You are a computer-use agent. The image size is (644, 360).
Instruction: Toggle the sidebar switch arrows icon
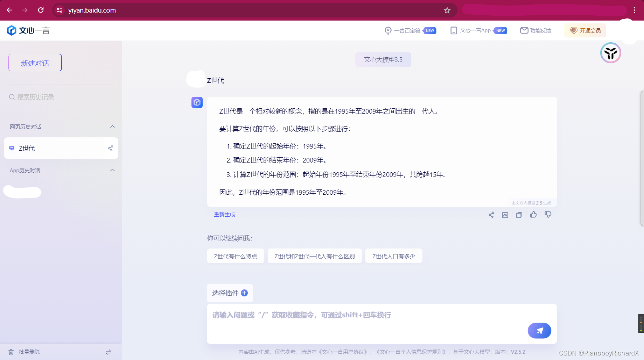(x=108, y=352)
